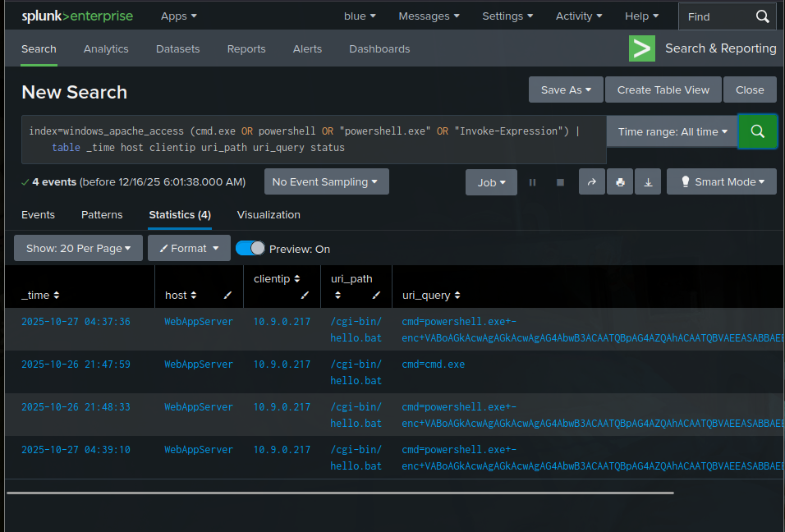Switch to the Events results tab
The height and width of the screenshot is (532, 785).
point(38,215)
